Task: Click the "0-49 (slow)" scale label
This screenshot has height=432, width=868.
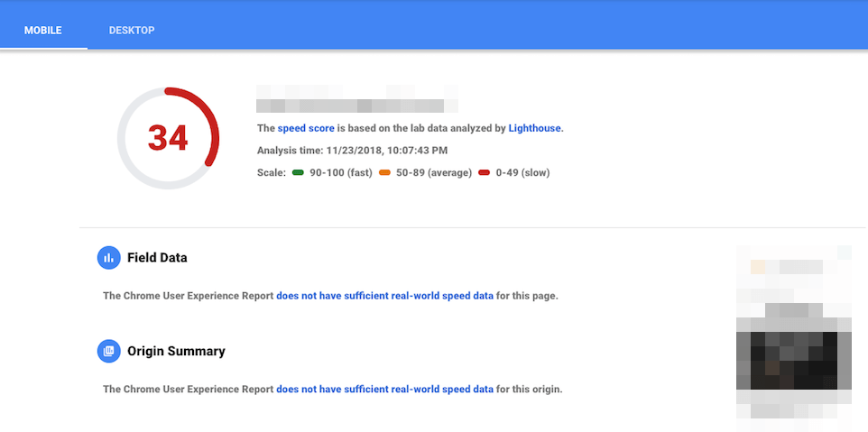Action: (522, 172)
